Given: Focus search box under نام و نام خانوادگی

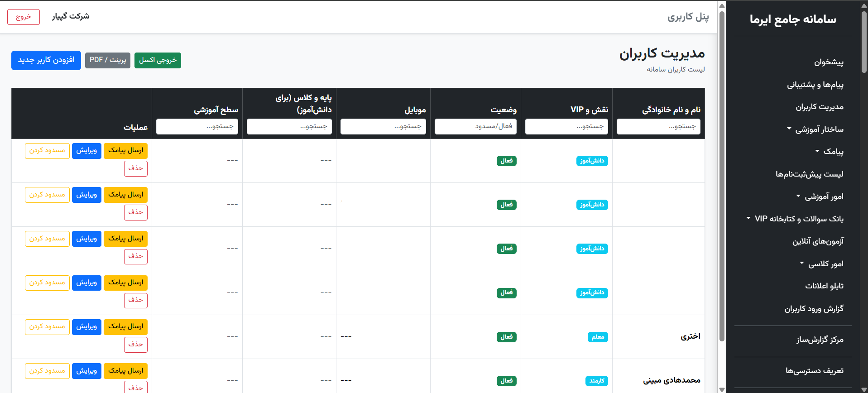Looking at the screenshot, I should coord(658,127).
